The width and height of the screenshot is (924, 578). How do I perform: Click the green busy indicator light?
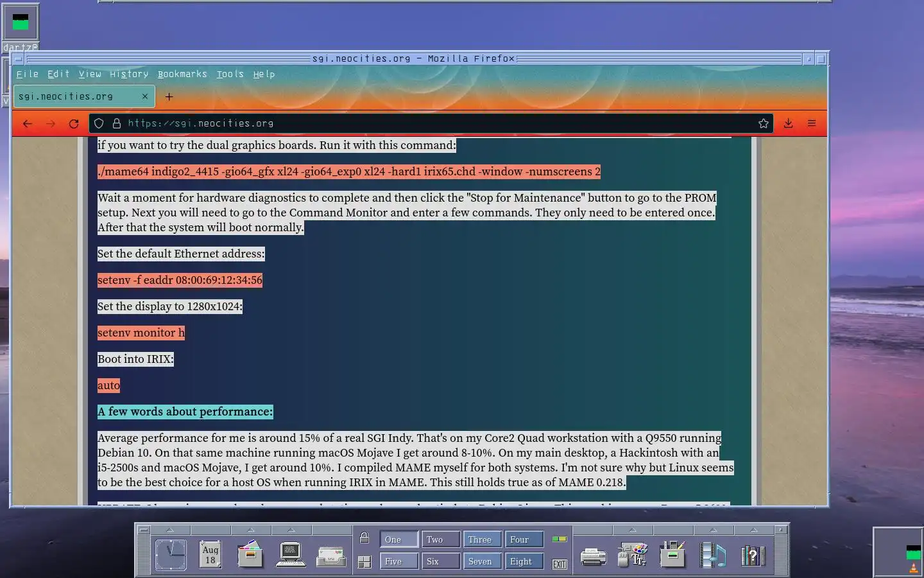tap(560, 539)
